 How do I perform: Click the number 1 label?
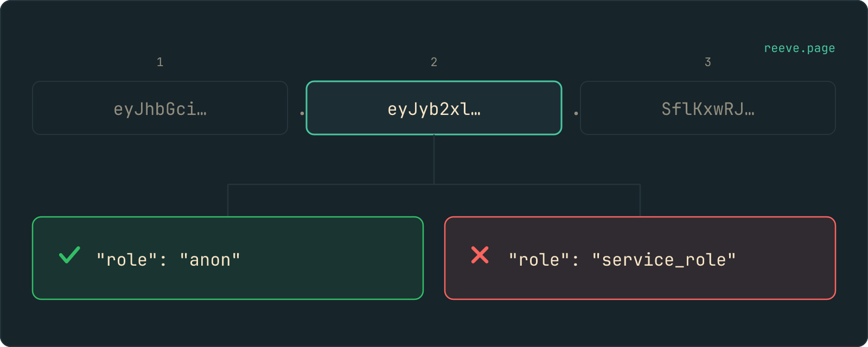[160, 62]
